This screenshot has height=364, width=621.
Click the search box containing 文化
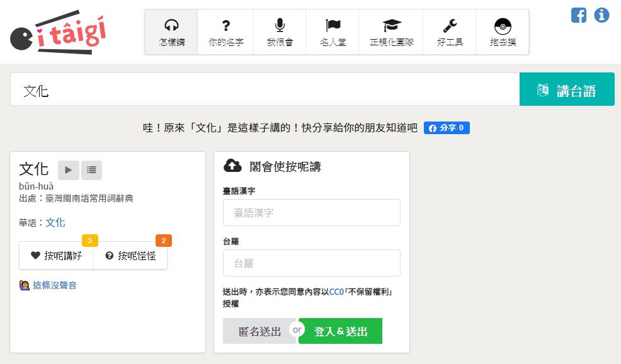265,89
